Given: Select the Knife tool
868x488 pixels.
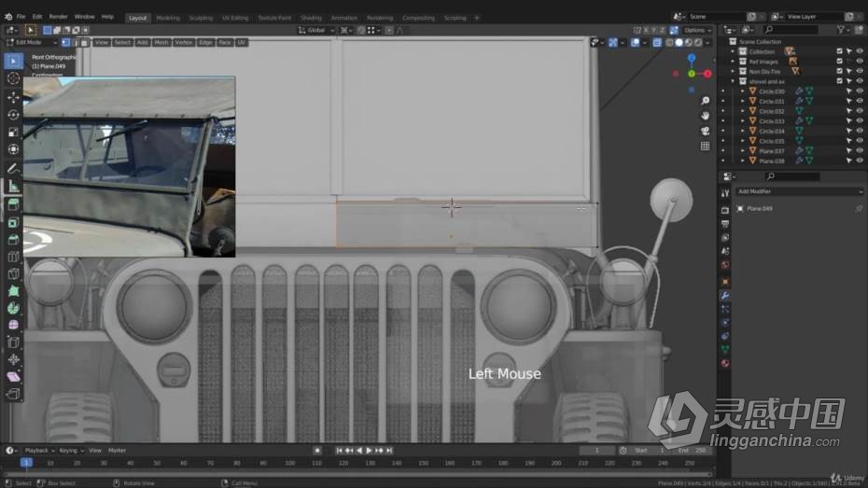Looking at the screenshot, I should coord(13,274).
